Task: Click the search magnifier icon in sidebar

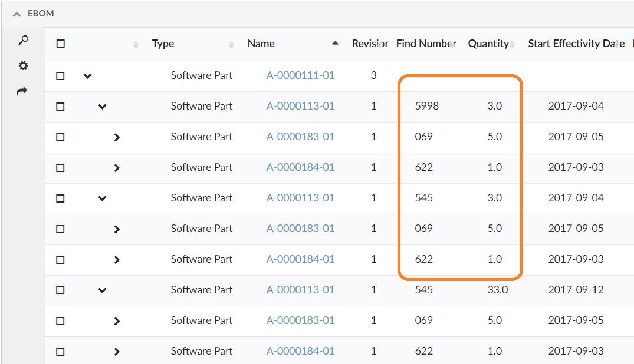Action: click(23, 40)
